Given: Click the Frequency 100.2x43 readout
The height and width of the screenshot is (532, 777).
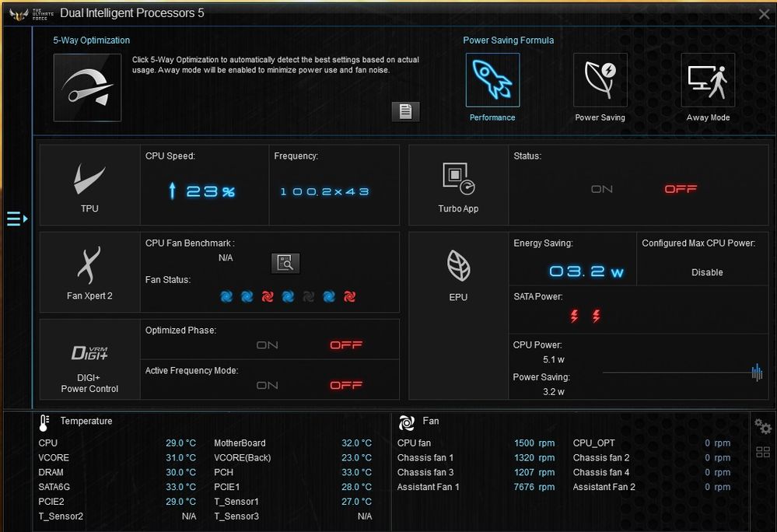Looking at the screenshot, I should click(x=324, y=191).
